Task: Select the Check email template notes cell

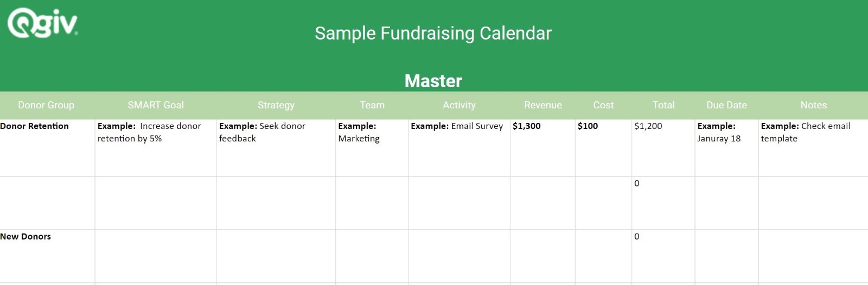Action: click(x=813, y=148)
